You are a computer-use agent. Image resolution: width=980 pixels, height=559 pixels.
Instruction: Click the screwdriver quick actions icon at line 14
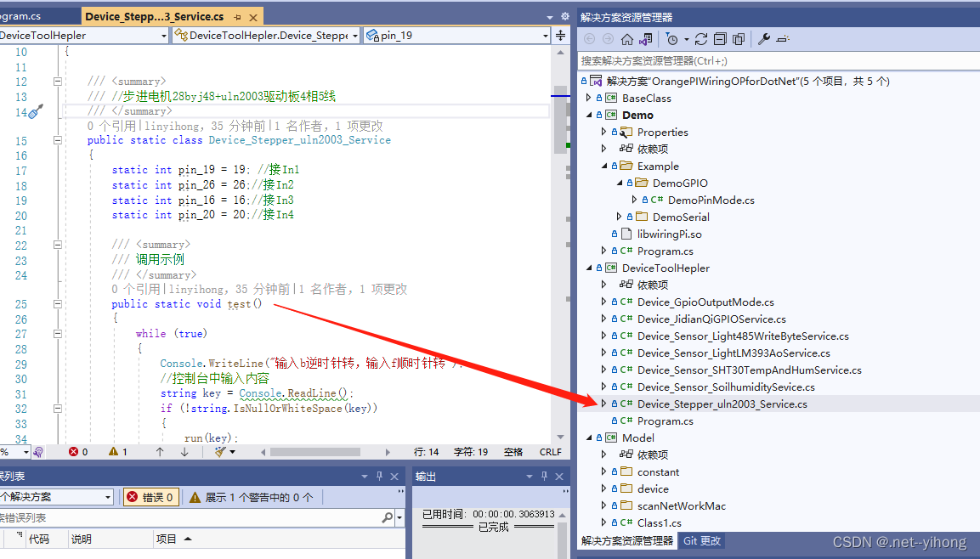(36, 112)
